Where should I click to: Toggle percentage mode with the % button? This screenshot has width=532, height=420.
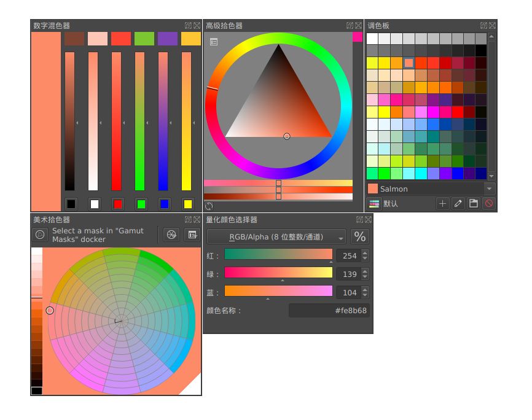point(360,237)
